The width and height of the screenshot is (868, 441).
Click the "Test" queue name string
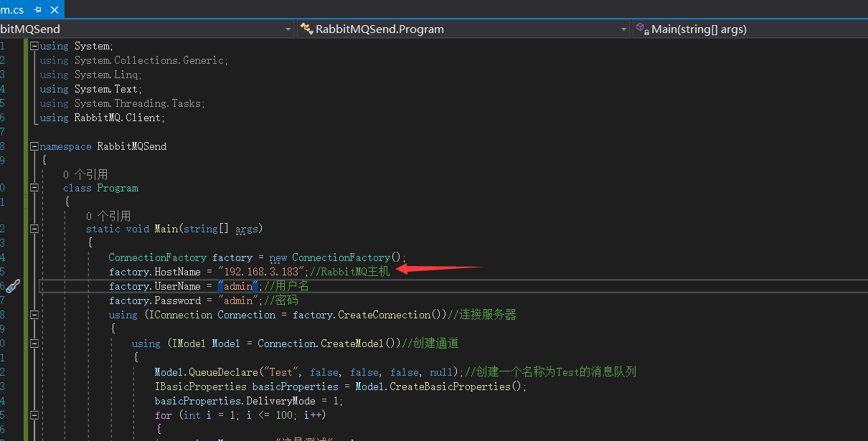280,372
